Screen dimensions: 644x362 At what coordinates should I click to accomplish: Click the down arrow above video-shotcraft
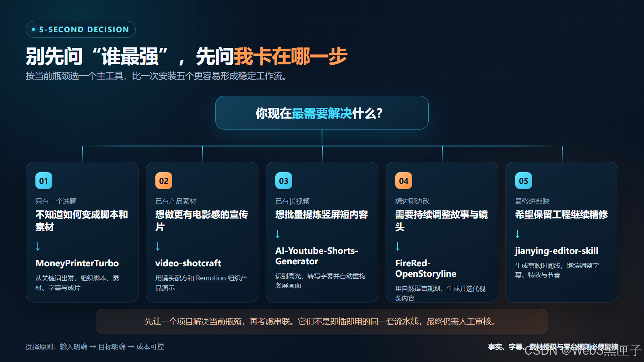click(x=158, y=246)
